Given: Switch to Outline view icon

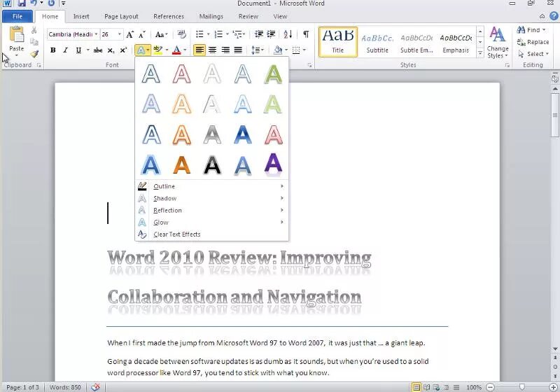Looking at the screenshot, I should [x=447, y=387].
